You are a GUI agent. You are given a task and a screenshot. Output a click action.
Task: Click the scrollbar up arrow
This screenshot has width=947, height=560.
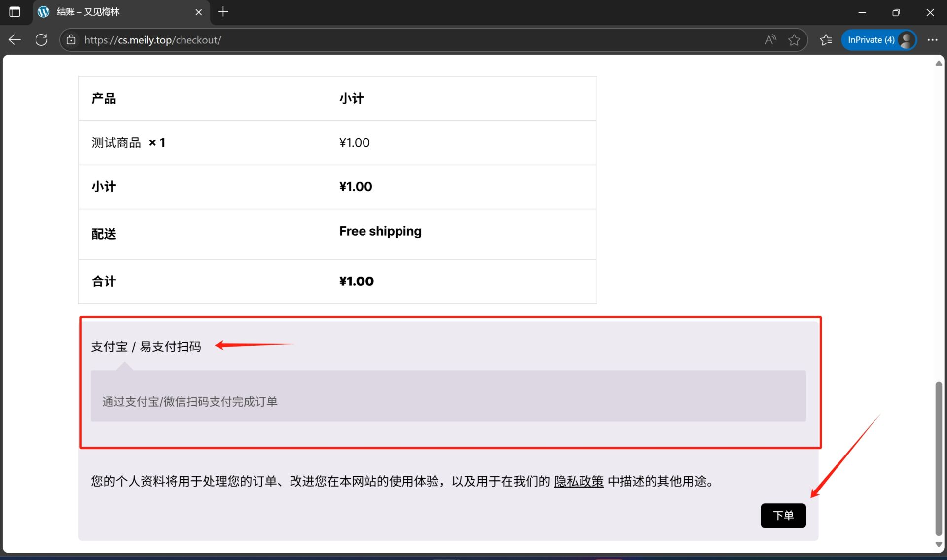pos(939,63)
